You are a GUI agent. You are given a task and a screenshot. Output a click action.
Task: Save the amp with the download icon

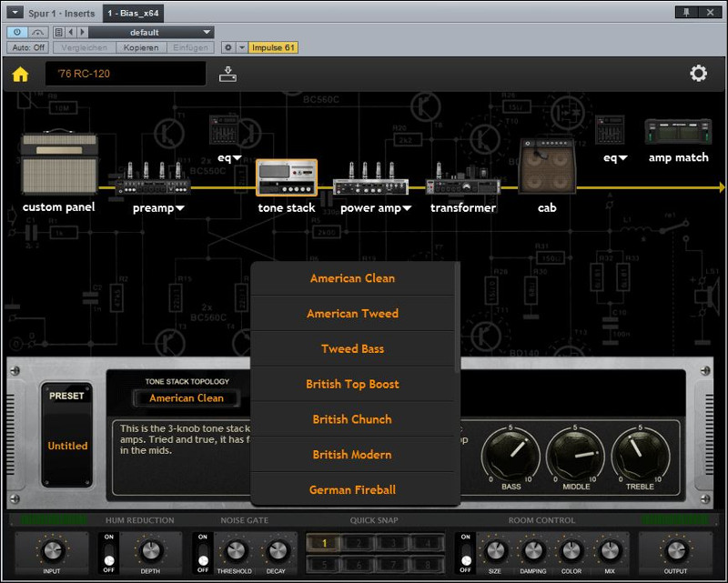(x=227, y=74)
